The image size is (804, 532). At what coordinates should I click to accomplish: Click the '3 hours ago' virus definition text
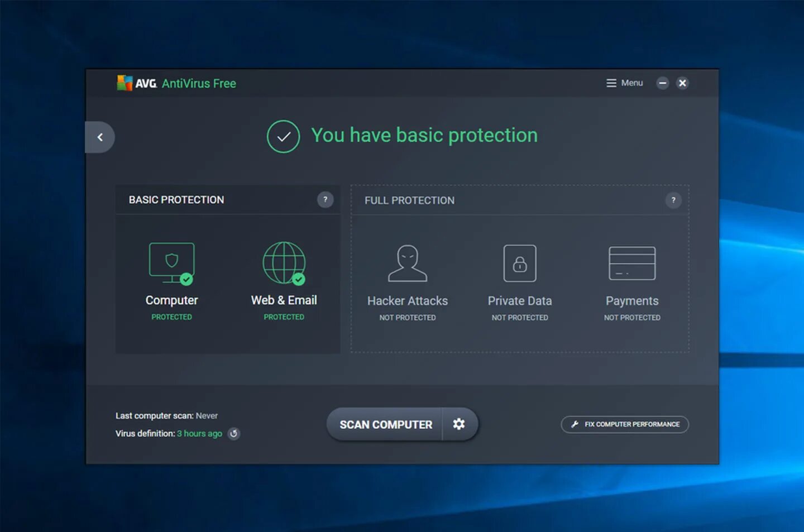coord(199,434)
